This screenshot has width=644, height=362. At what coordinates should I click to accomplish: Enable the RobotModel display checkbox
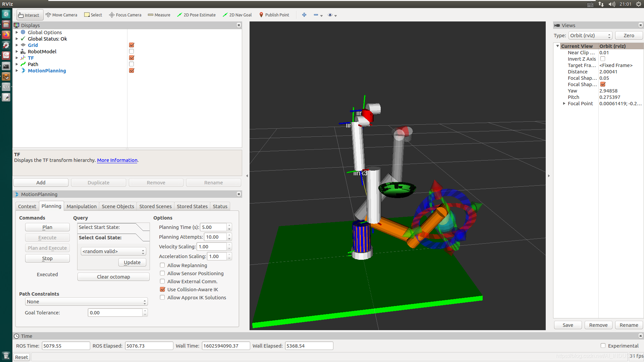pyautogui.click(x=131, y=51)
